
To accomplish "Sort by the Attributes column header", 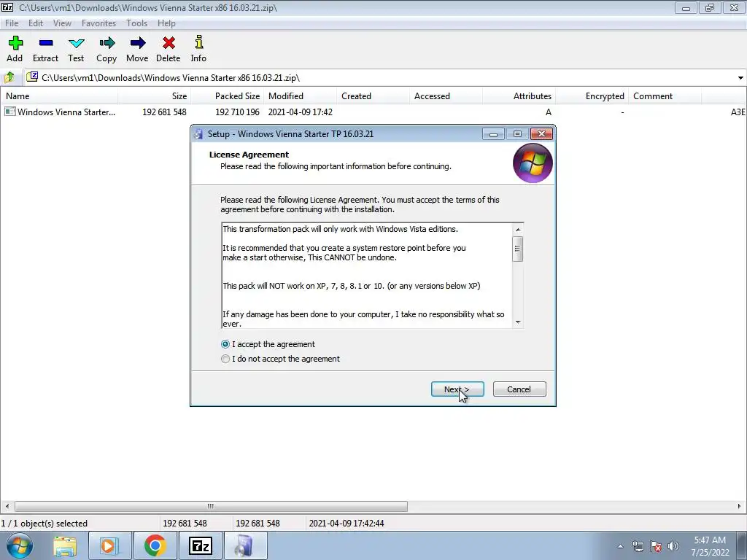I will point(519,96).
